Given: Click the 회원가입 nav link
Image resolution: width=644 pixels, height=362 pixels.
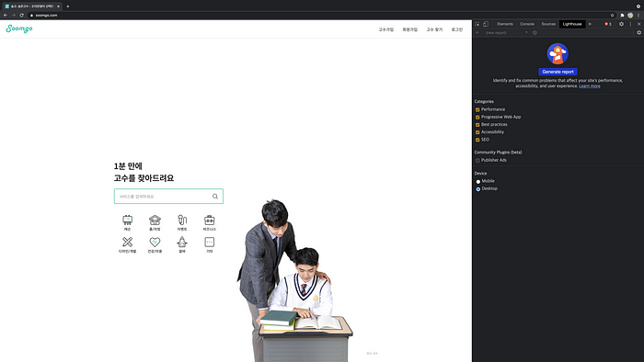Looking at the screenshot, I should tap(410, 29).
